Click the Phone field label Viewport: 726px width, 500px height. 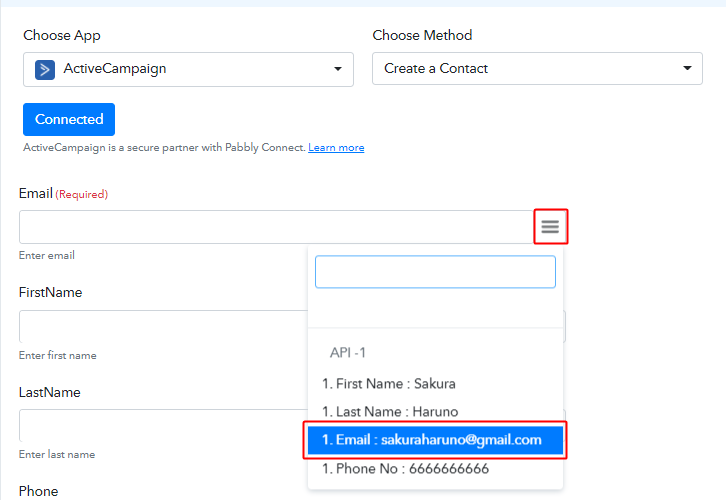(x=38, y=491)
